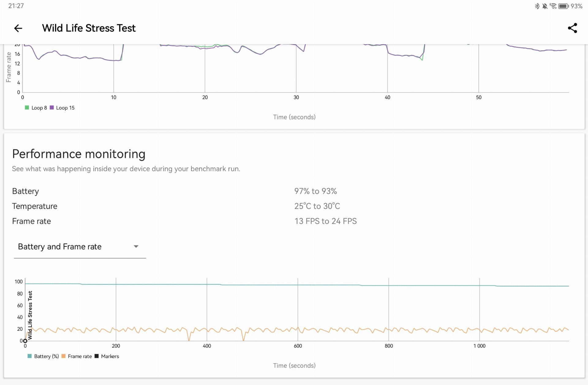
Task: Tap the Wi-Fi status icon
Action: [x=553, y=6]
